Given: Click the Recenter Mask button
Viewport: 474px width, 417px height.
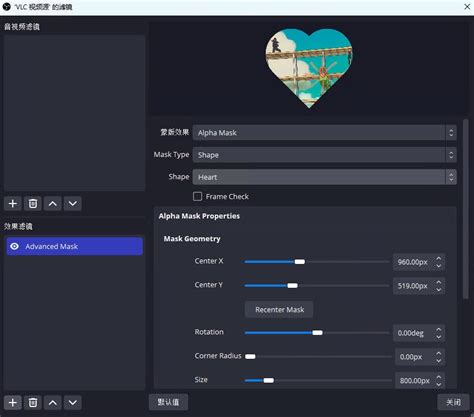Looking at the screenshot, I should (279, 310).
